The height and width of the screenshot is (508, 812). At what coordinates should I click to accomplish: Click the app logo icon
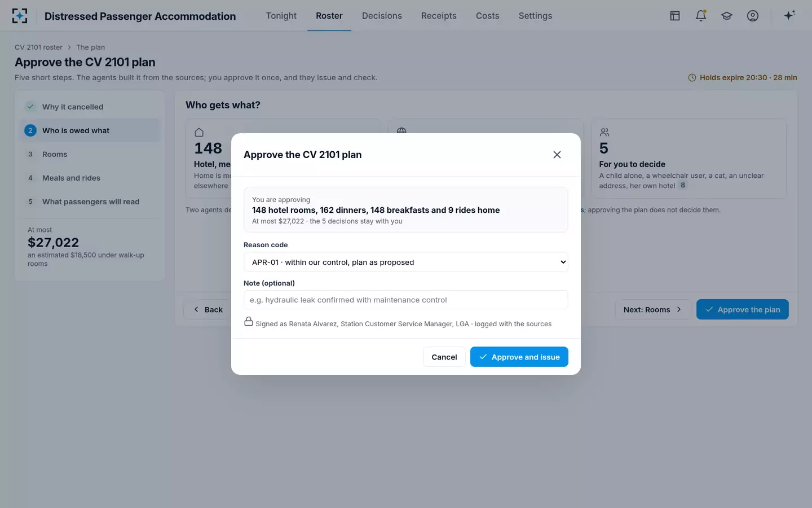click(x=20, y=16)
